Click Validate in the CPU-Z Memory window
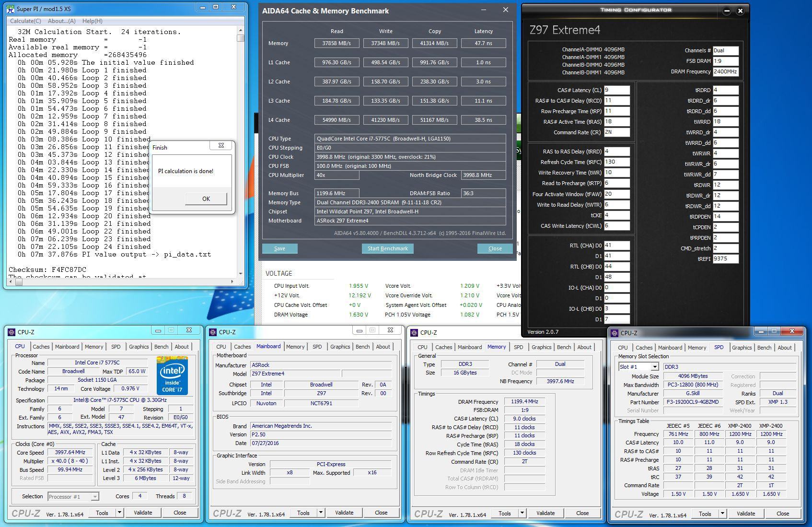This screenshot has width=812, height=527. point(545,513)
